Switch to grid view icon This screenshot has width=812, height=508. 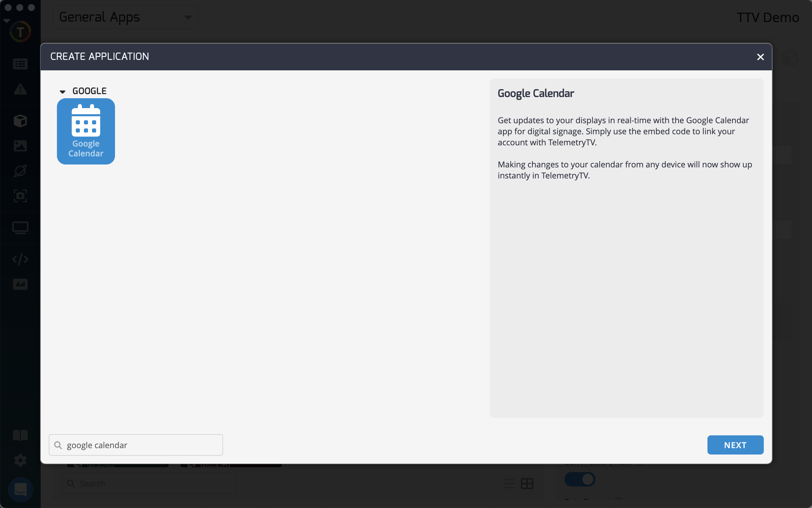(527, 484)
